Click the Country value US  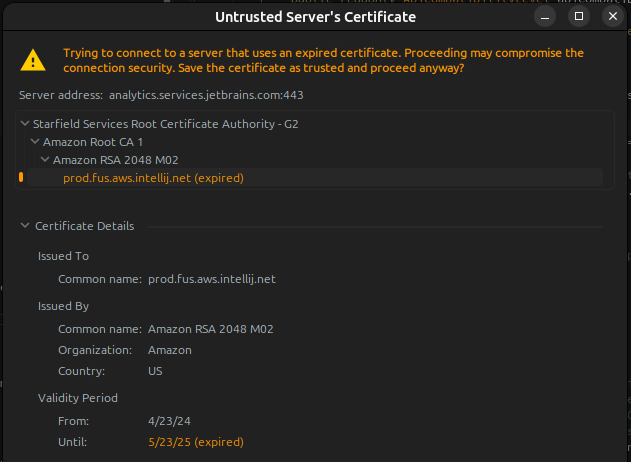click(x=155, y=371)
